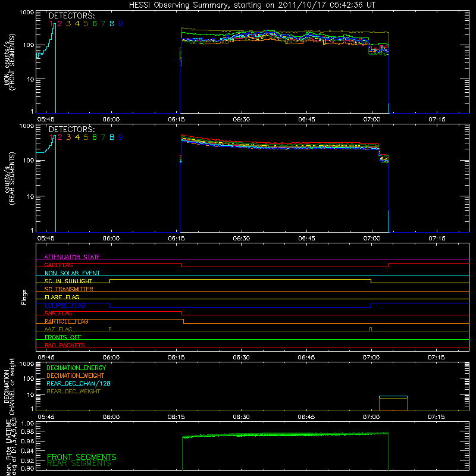The height and width of the screenshot is (476, 476).
Task: Click the FRONT SEGMENTS livetime legend label
Action: click(x=82, y=457)
